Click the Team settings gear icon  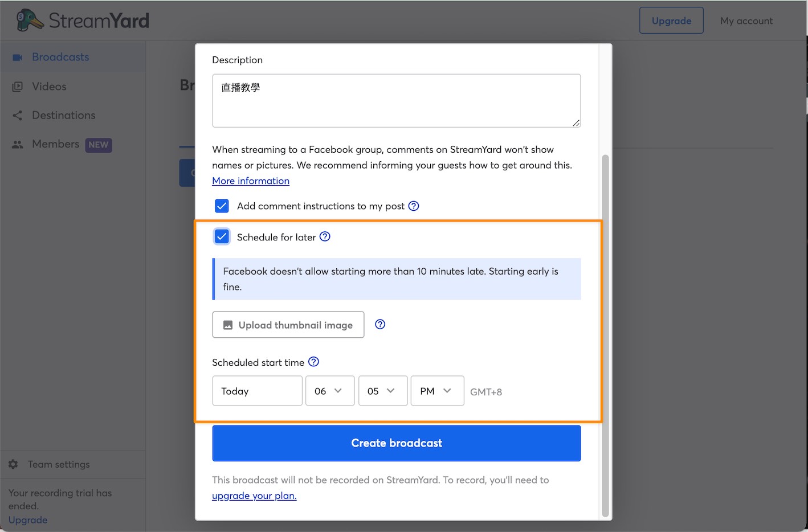13,464
